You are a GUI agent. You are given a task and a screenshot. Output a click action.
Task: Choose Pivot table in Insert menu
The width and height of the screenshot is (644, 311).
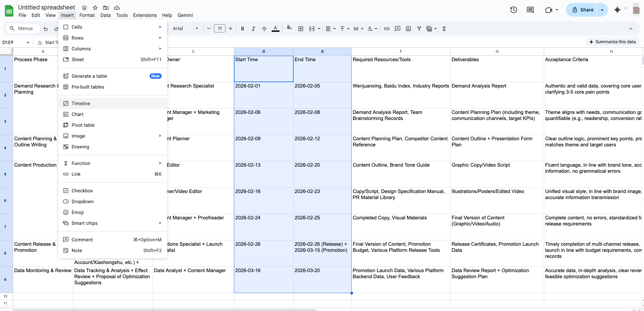click(113, 125)
